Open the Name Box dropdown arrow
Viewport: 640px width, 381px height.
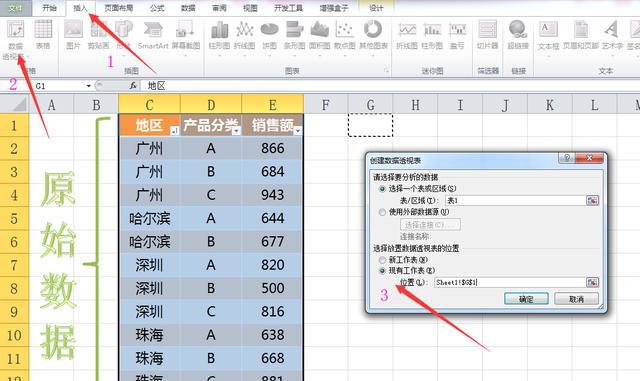pos(89,86)
